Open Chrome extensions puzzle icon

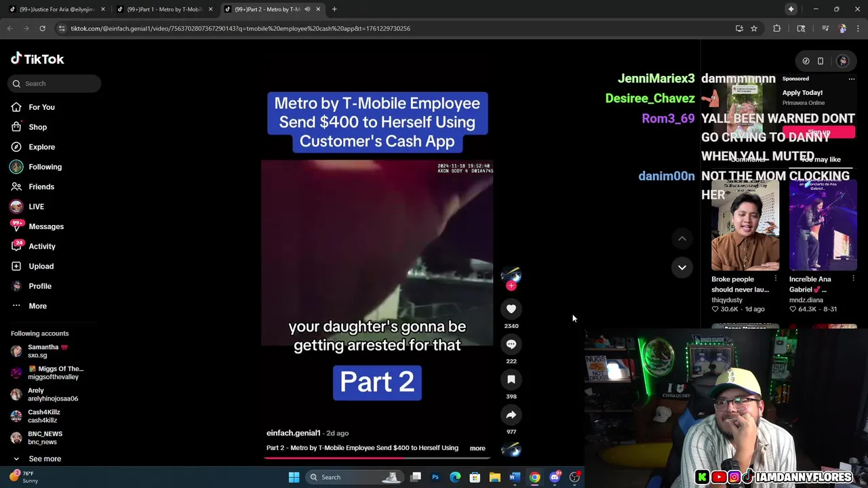point(776,28)
